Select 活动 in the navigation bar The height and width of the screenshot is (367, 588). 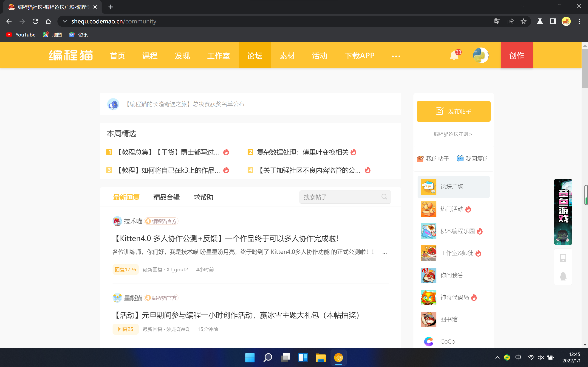(320, 56)
